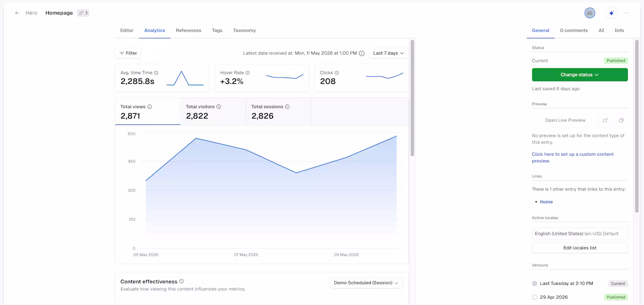Click the 208 clicks value
Viewport: 644px width, 305px height.
(x=328, y=81)
